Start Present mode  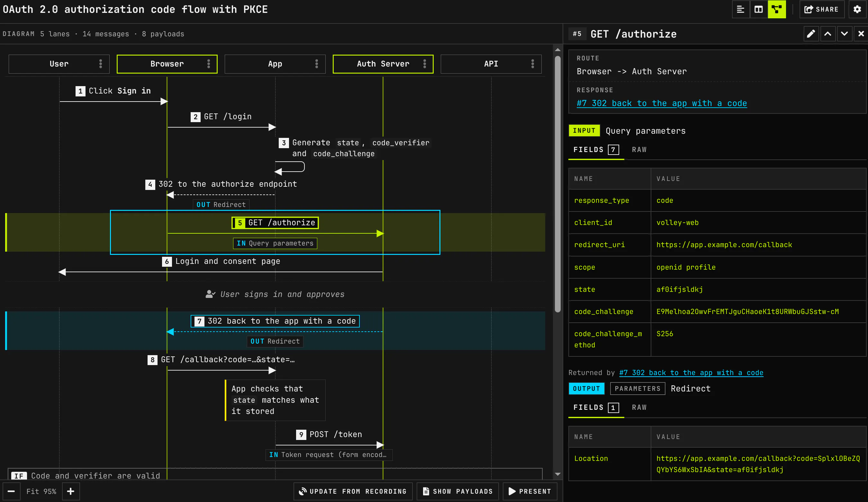tap(530, 491)
